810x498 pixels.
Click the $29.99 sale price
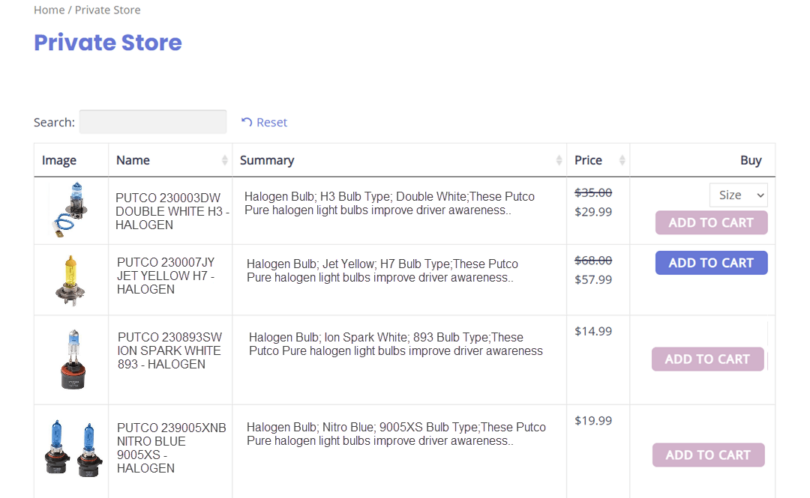tap(593, 212)
